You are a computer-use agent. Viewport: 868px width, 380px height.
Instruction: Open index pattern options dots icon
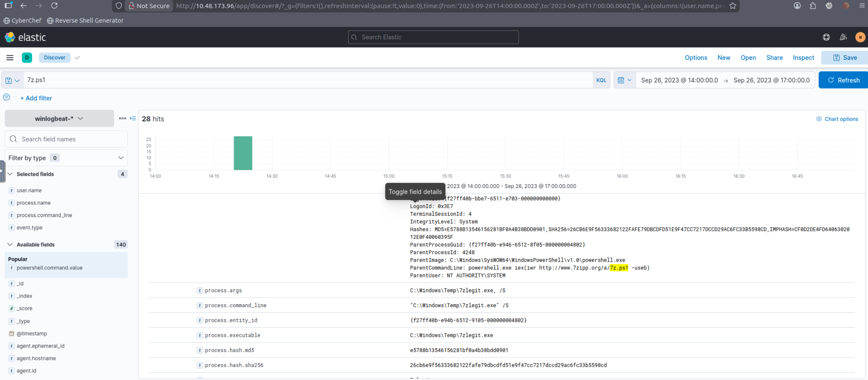pyautogui.click(x=122, y=118)
